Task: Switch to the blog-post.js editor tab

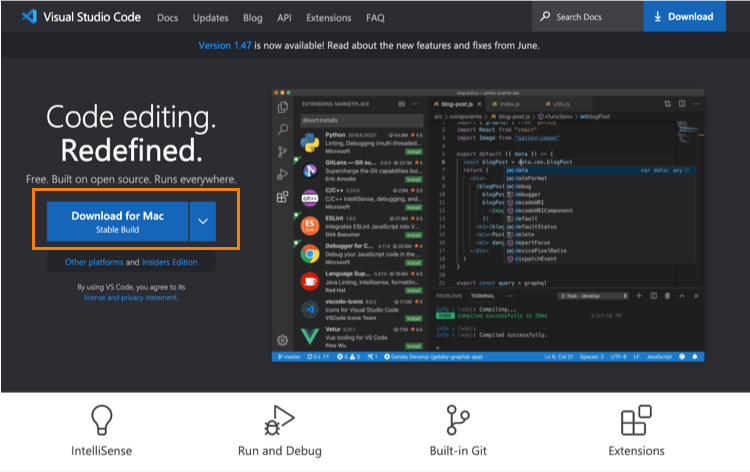Action: pyautogui.click(x=457, y=104)
